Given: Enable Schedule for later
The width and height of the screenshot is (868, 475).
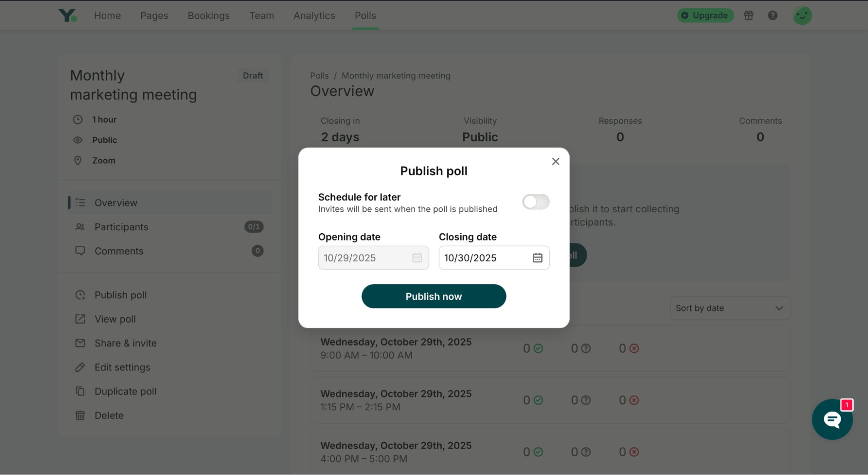Looking at the screenshot, I should [536, 202].
